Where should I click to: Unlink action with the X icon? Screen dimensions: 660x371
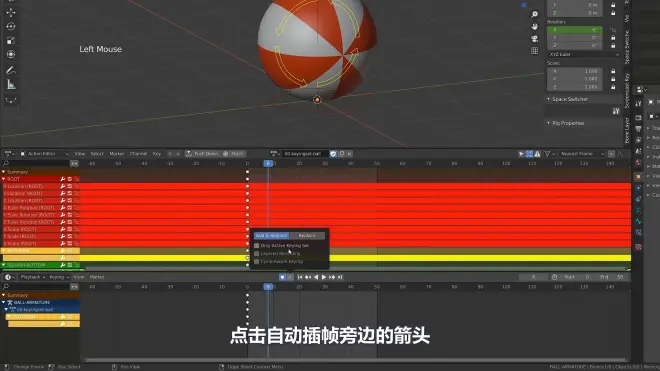tap(349, 154)
